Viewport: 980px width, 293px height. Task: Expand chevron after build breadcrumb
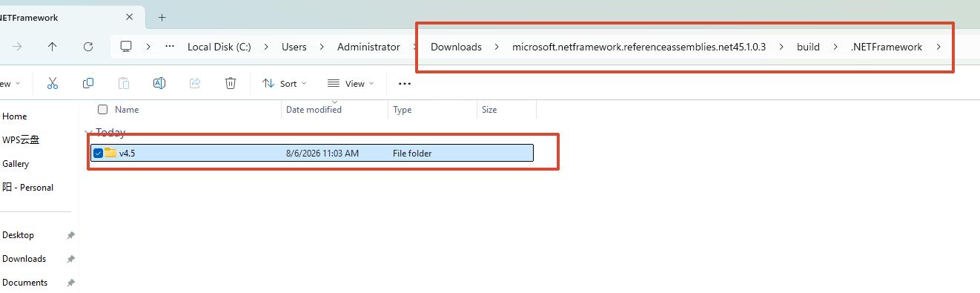tap(835, 47)
